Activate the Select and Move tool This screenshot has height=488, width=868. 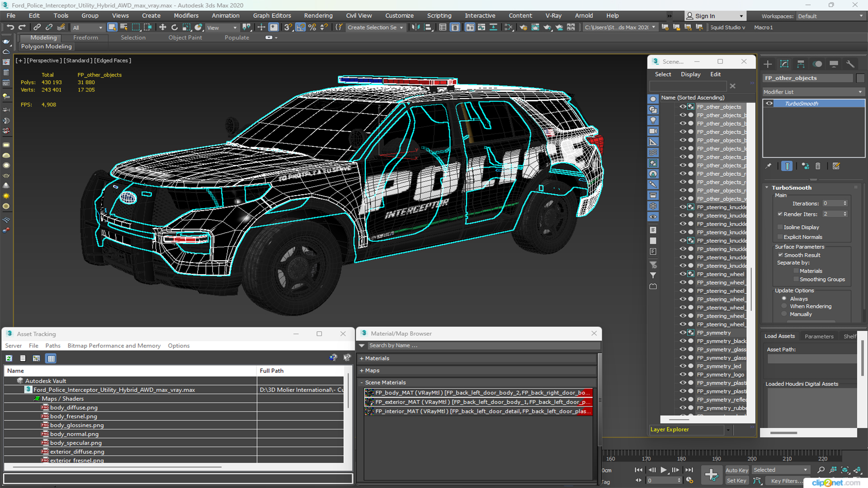pyautogui.click(x=163, y=28)
